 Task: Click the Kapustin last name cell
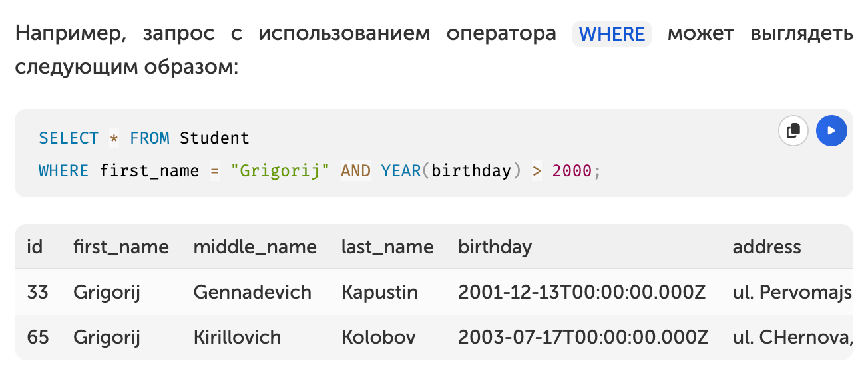click(379, 292)
